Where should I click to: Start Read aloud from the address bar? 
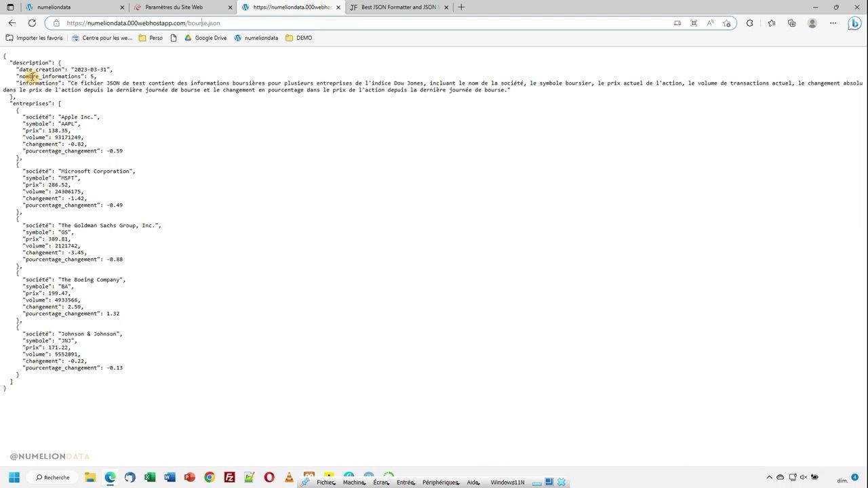coord(710,22)
